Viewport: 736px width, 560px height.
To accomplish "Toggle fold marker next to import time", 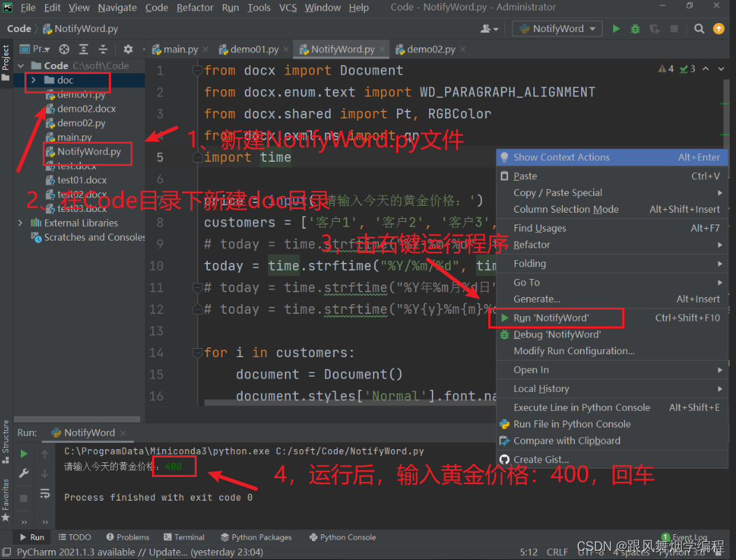I will point(197,157).
